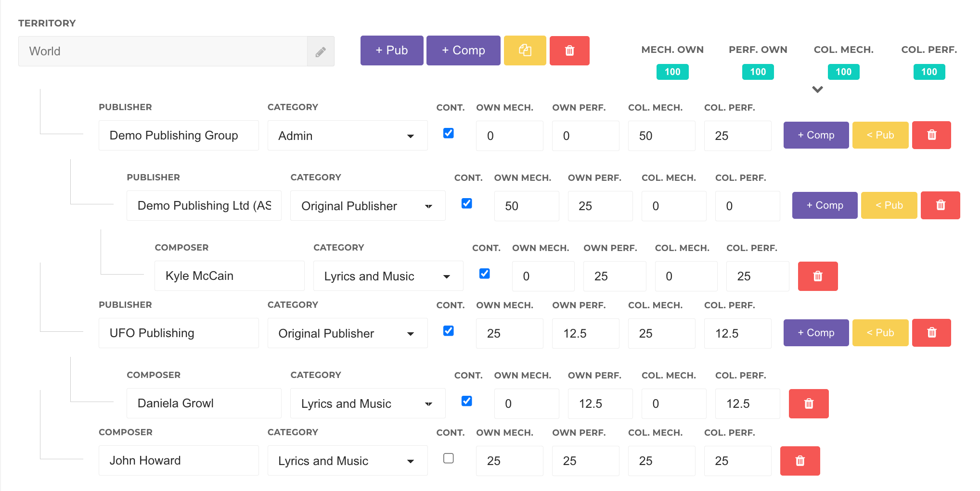Delete the Kyle McCain composer row
Image resolution: width=980 pixels, height=491 pixels.
coord(818,276)
